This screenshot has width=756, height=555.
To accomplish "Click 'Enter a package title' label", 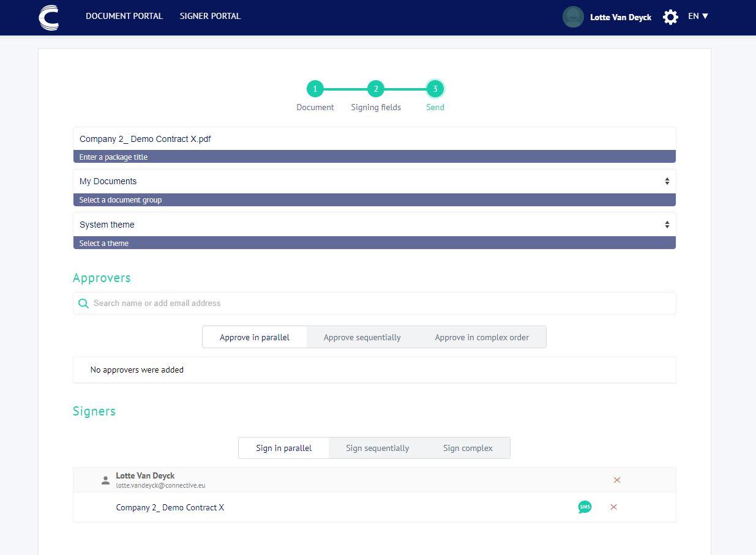I will 113,157.
